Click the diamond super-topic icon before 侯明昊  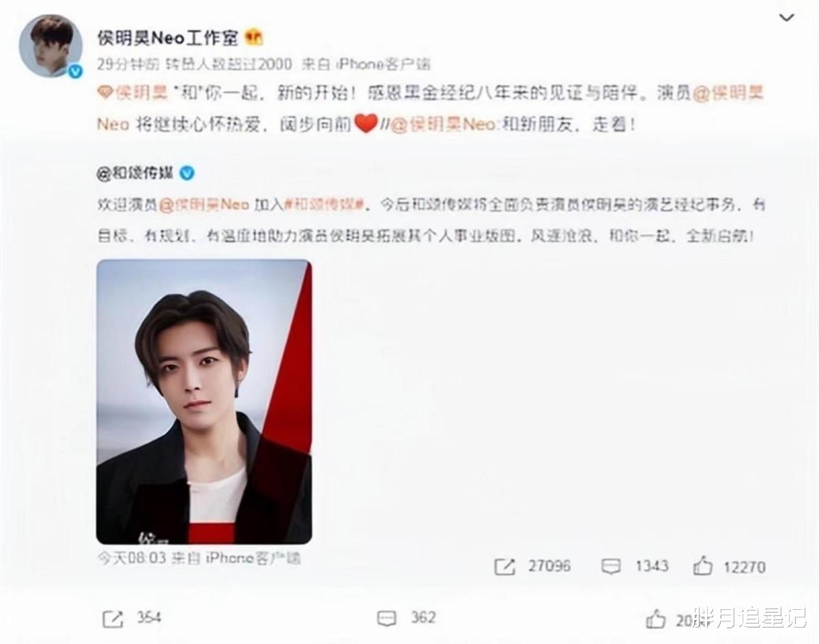(104, 93)
